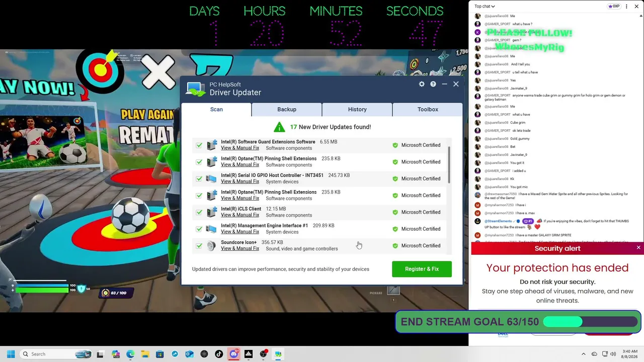
Task: Open View & Manual Fix for Management Engine Interface
Action: pos(240,232)
